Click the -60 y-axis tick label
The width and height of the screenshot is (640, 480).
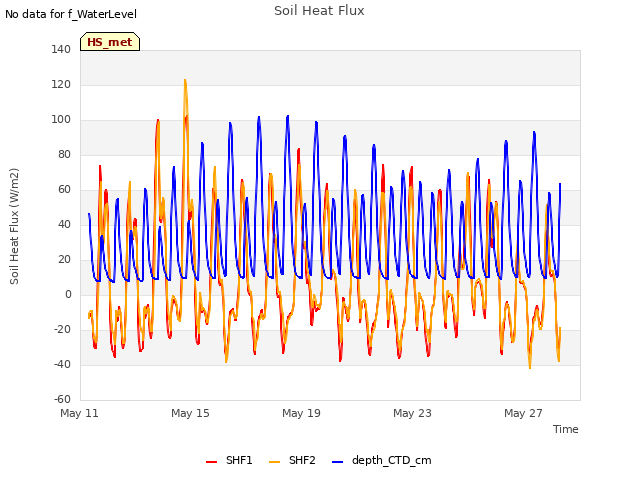coord(62,399)
